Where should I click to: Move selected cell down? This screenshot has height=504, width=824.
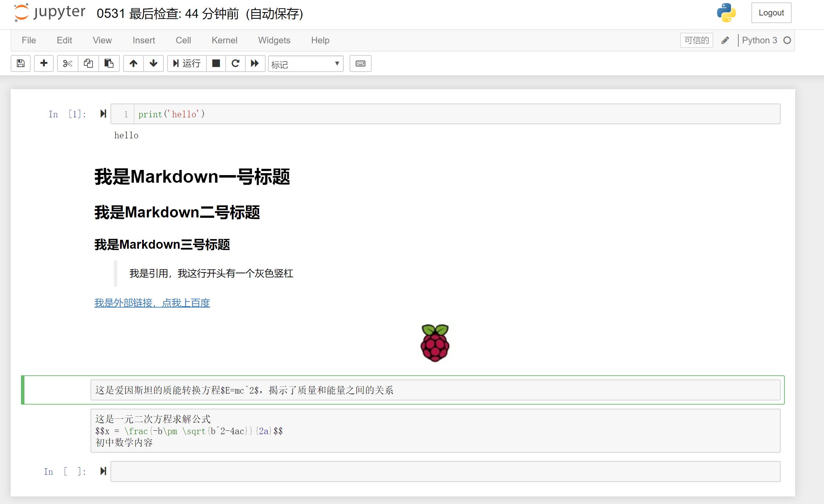click(153, 64)
